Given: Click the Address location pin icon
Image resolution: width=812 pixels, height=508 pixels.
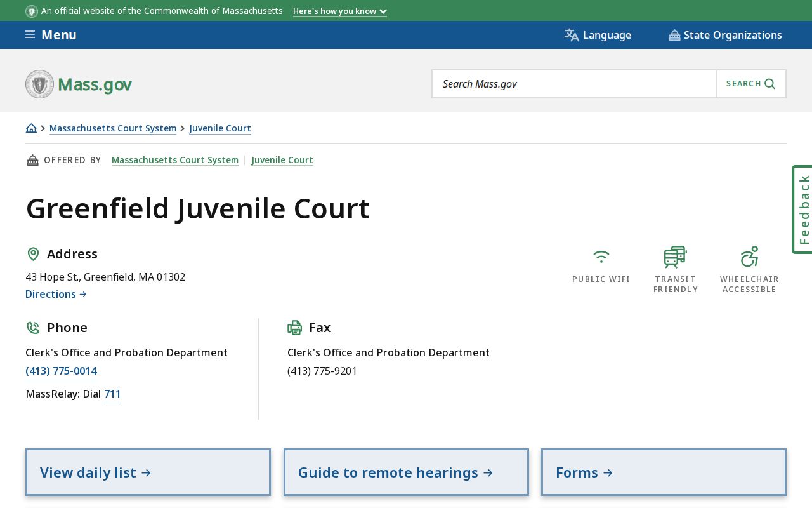Looking at the screenshot, I should [33, 254].
